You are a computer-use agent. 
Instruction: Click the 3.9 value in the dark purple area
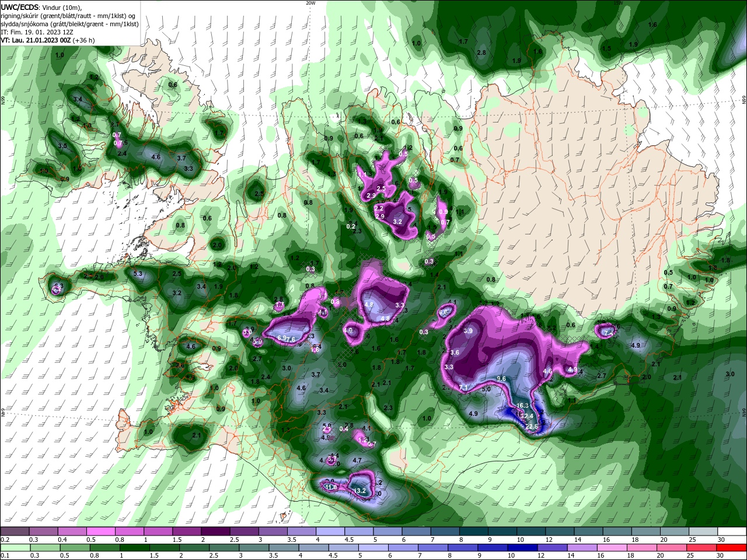(x=468, y=331)
